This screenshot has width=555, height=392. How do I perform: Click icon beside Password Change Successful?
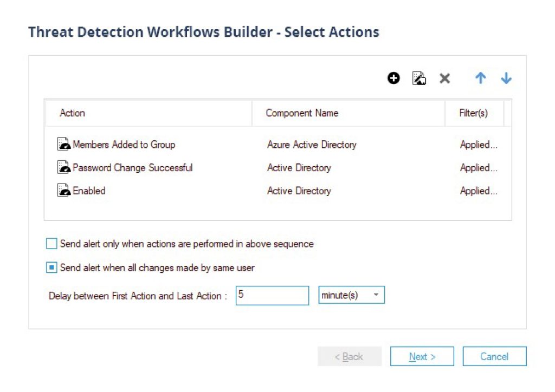(64, 167)
